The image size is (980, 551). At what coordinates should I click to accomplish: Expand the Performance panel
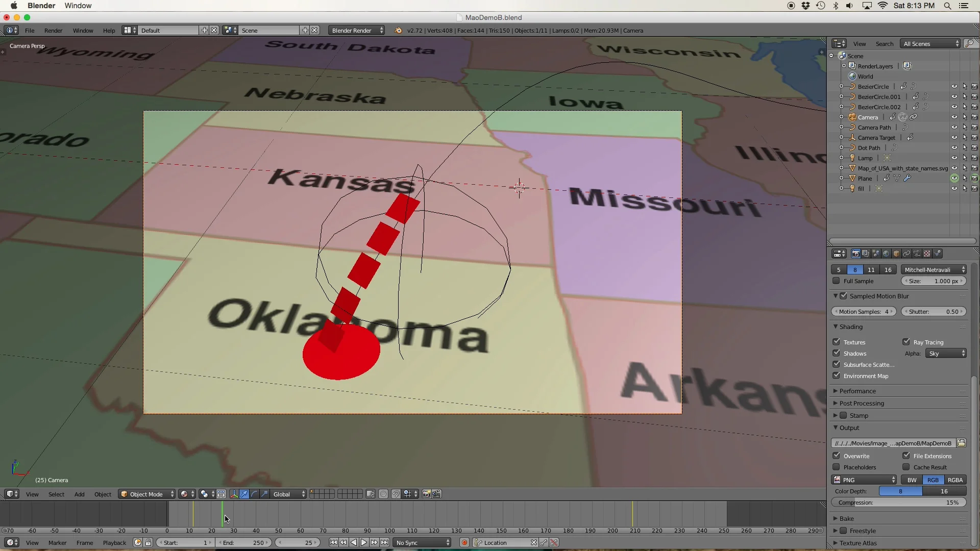857,391
